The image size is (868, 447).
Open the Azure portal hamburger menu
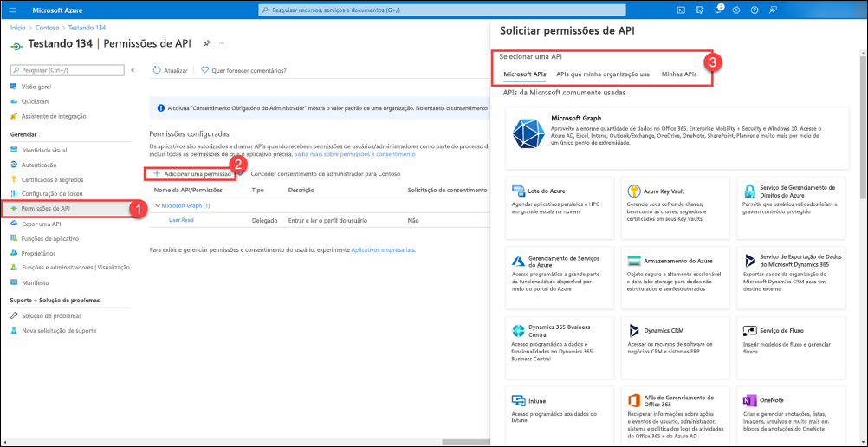12,10
